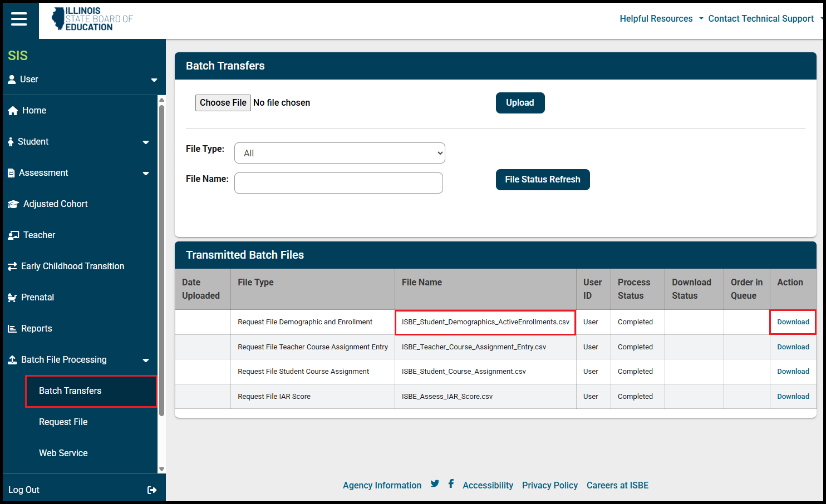The image size is (826, 504).
Task: Select Request File in sidebar
Action: (x=63, y=422)
